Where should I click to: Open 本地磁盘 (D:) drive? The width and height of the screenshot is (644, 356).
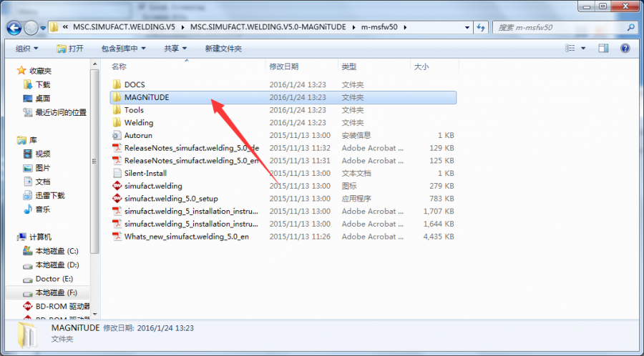pos(57,265)
